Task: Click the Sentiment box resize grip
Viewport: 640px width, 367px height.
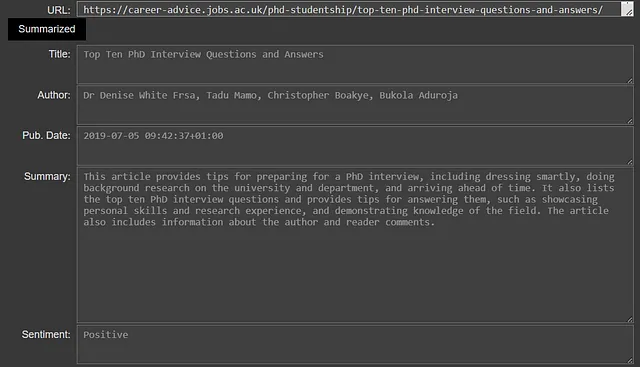Action: [x=630, y=360]
